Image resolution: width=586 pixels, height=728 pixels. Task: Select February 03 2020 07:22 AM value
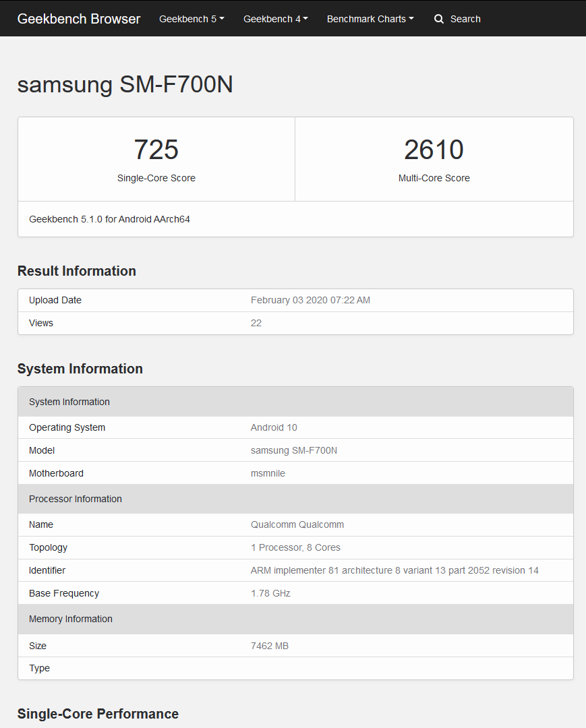[310, 301]
